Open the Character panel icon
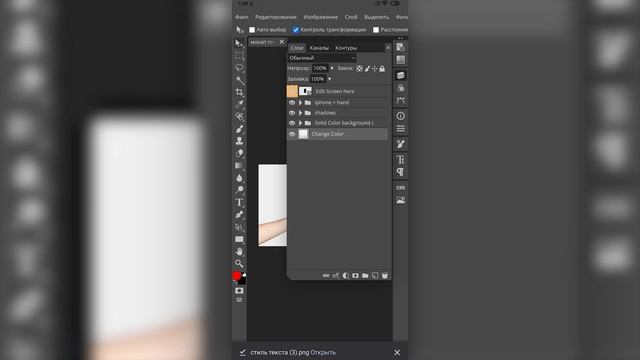This screenshot has width=640, height=360. click(400, 160)
